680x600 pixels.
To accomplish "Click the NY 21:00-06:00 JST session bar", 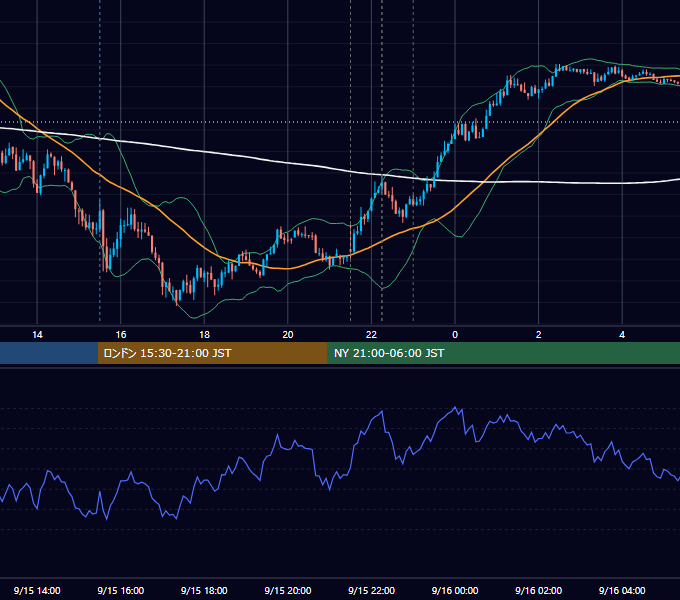I will 503,353.
